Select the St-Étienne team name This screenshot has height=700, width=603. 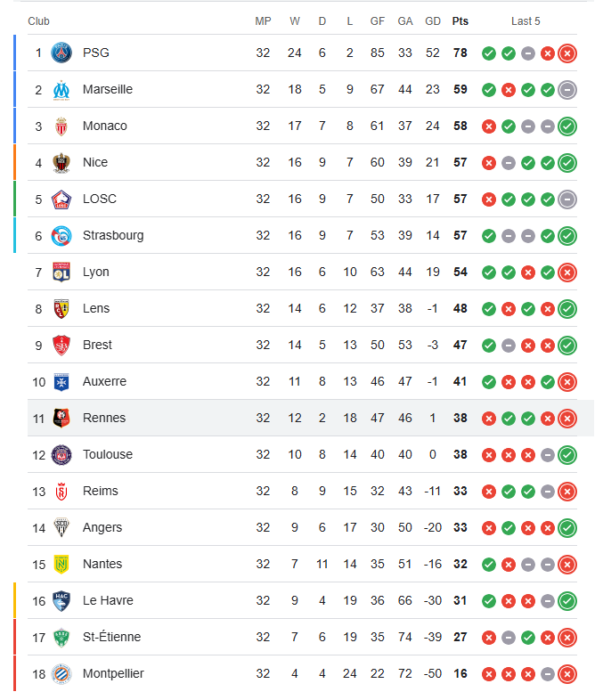click(111, 637)
